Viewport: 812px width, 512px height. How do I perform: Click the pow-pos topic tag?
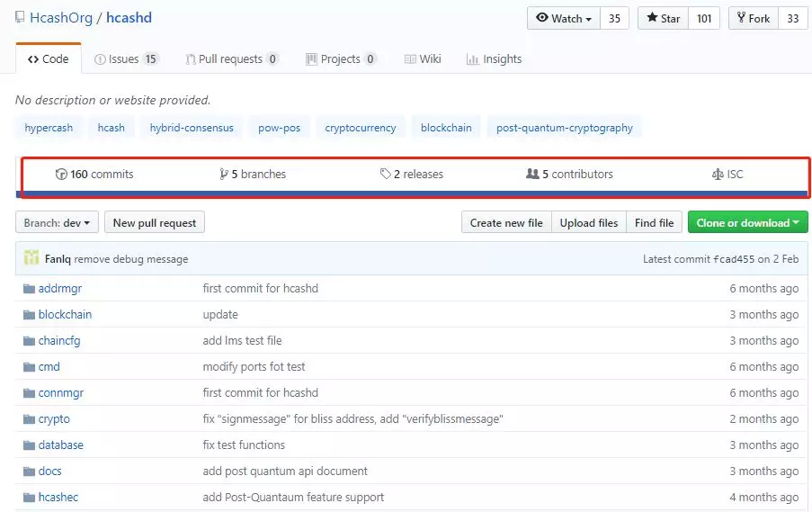(279, 128)
